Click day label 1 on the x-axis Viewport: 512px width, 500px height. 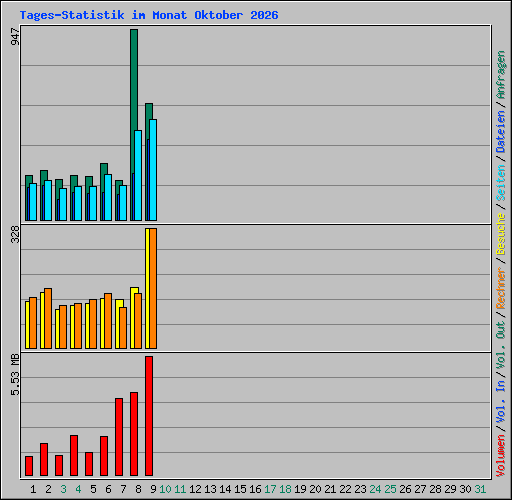[33, 489]
